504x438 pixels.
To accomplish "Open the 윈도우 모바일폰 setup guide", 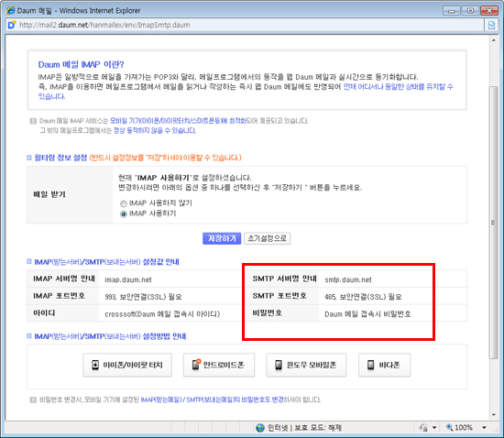I will click(x=306, y=365).
